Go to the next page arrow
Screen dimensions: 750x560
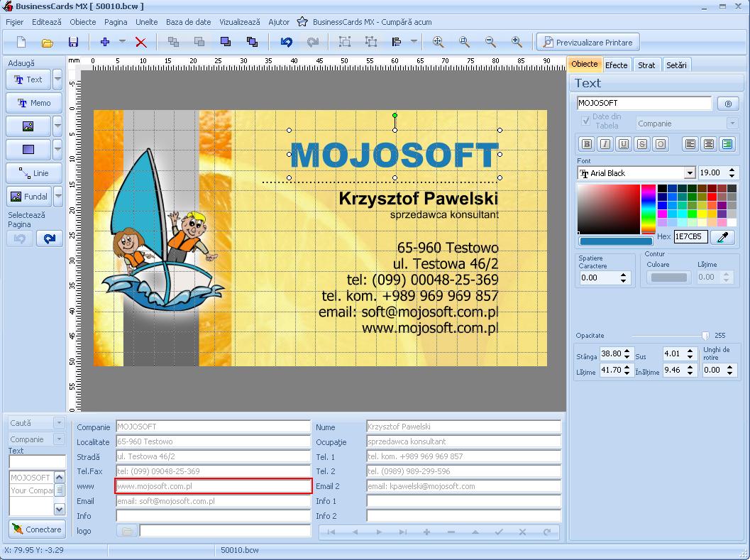click(x=49, y=238)
